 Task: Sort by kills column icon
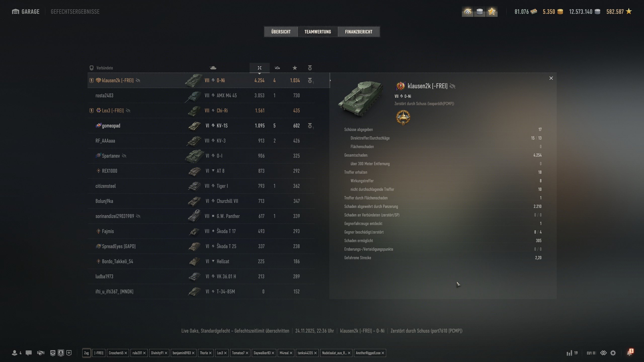pos(277,68)
